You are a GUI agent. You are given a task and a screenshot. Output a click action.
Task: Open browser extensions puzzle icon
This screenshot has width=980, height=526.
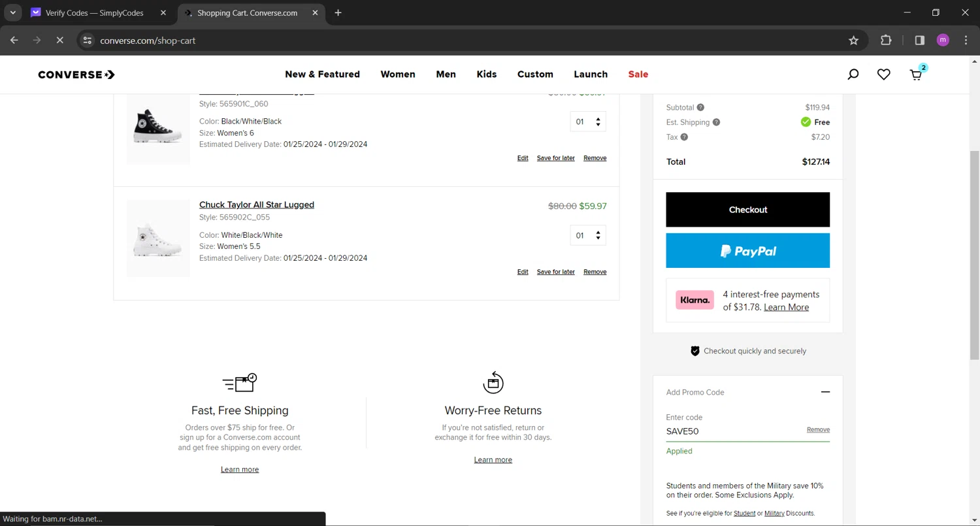tap(886, 41)
